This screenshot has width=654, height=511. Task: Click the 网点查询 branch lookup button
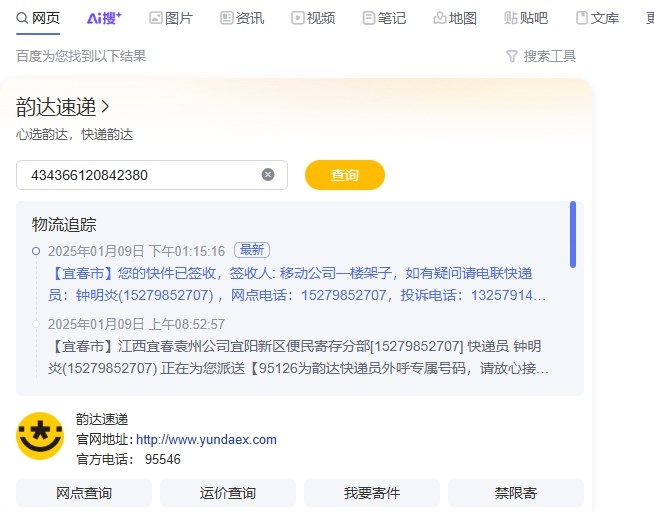(84, 493)
